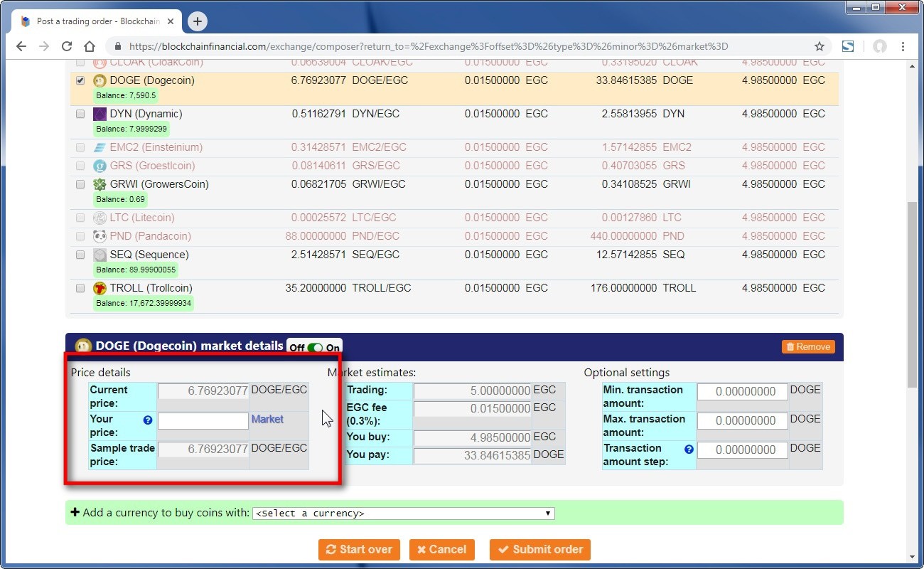
Task: Open a new browser tab
Action: point(198,21)
